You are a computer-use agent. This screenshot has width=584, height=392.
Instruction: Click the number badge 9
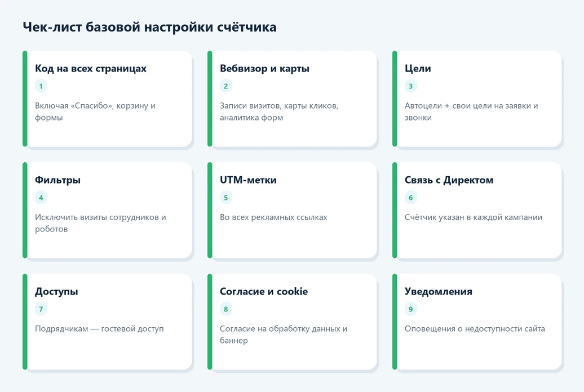pyautogui.click(x=411, y=309)
